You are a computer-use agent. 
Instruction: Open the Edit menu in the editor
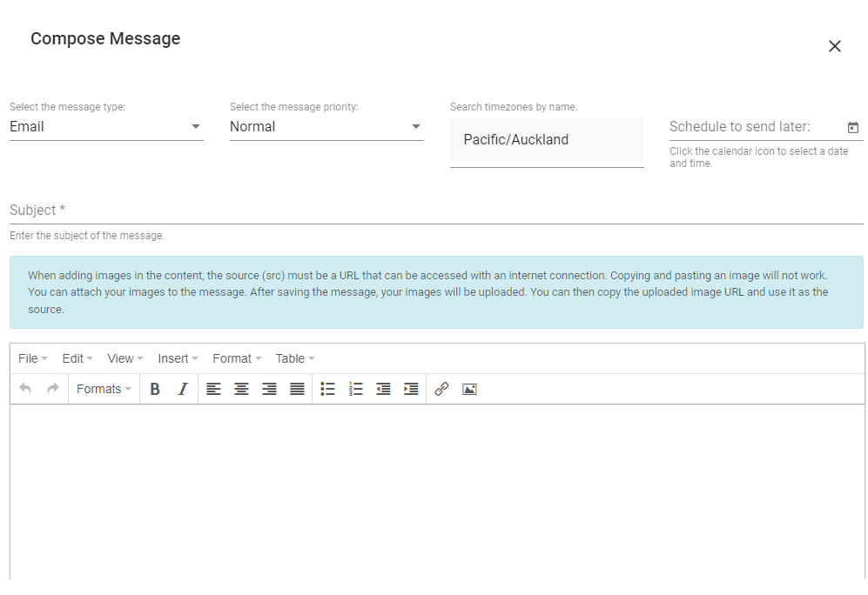coord(77,358)
